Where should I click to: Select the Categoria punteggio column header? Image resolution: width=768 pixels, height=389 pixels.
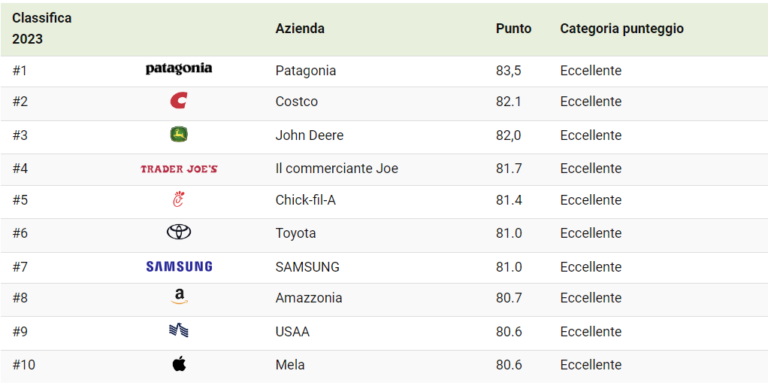(x=622, y=29)
